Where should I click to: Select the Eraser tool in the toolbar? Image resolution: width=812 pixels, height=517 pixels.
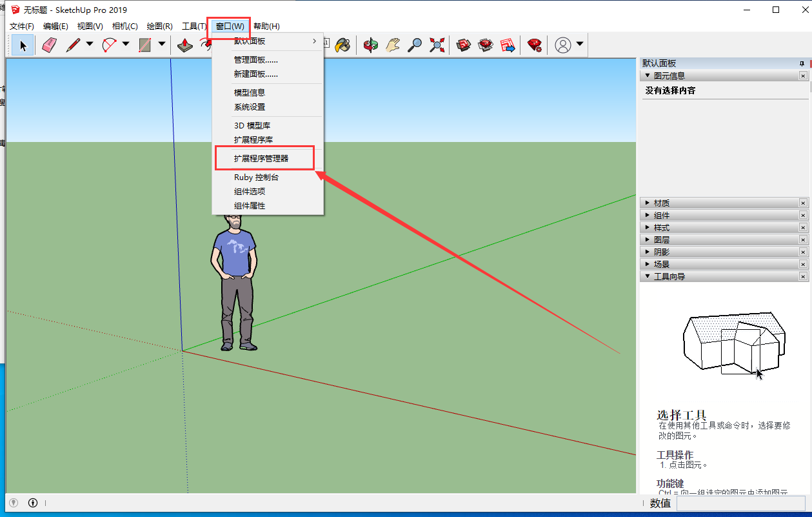click(49, 45)
